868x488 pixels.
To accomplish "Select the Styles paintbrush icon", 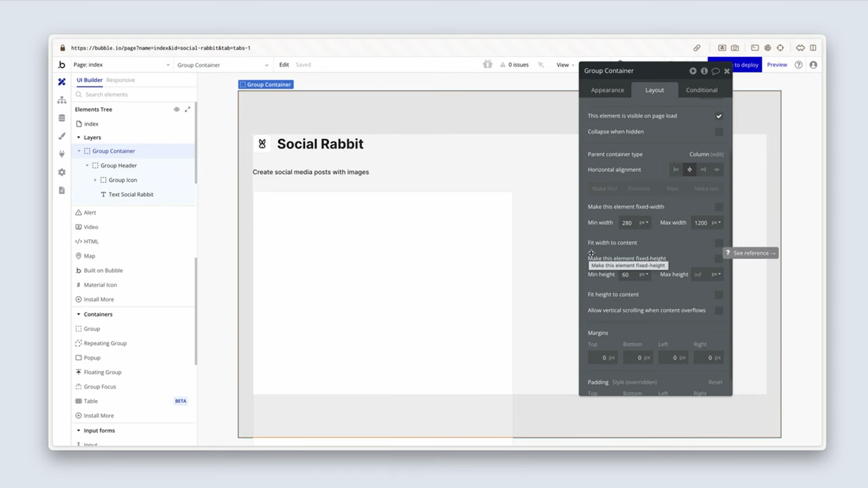I will (x=62, y=136).
